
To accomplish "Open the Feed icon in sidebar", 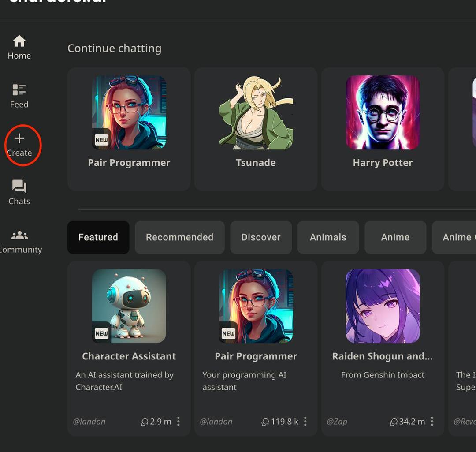I will 19,90.
